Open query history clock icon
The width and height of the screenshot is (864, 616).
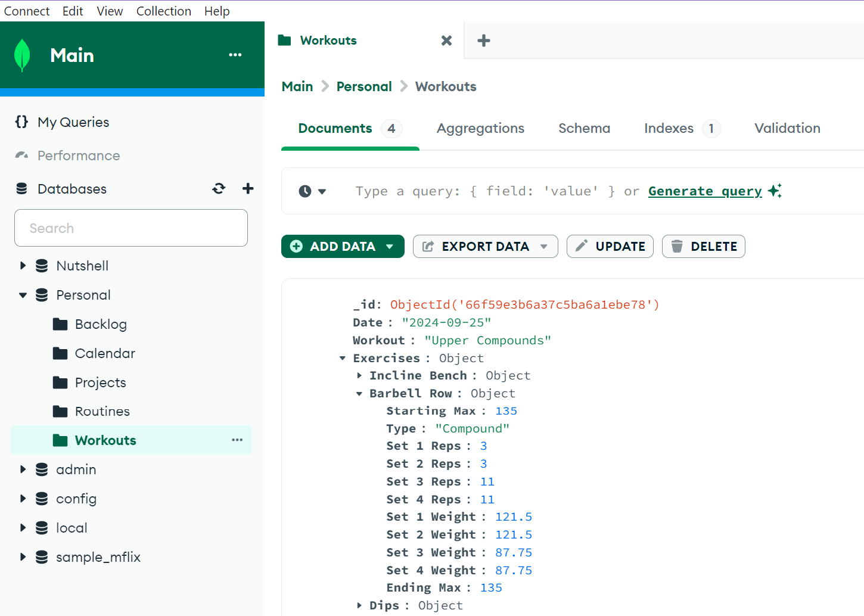(x=305, y=191)
